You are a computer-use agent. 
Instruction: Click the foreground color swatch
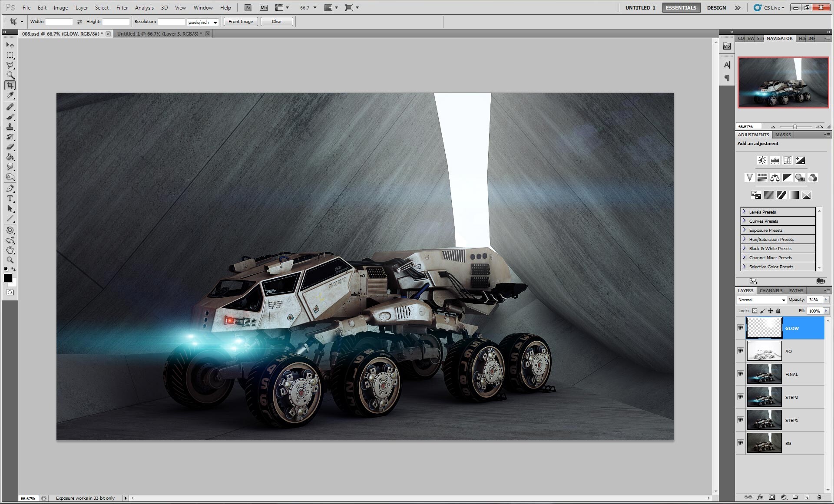[x=8, y=278]
